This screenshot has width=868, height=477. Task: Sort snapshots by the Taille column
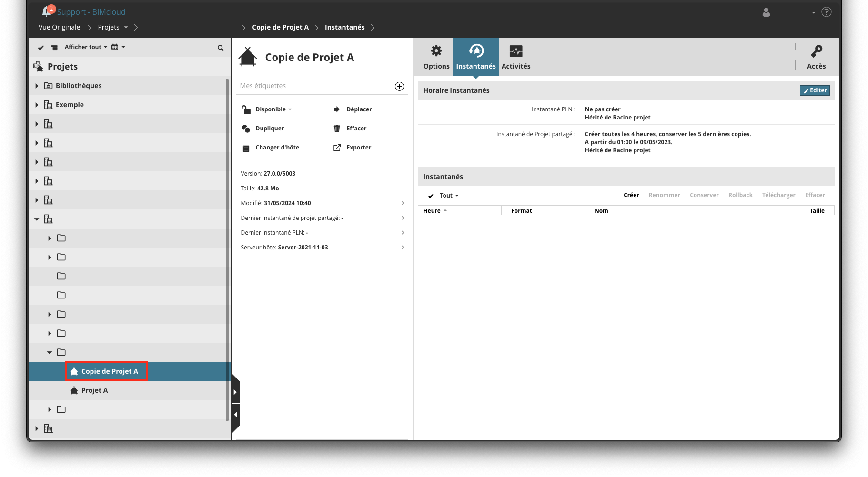pos(793,211)
